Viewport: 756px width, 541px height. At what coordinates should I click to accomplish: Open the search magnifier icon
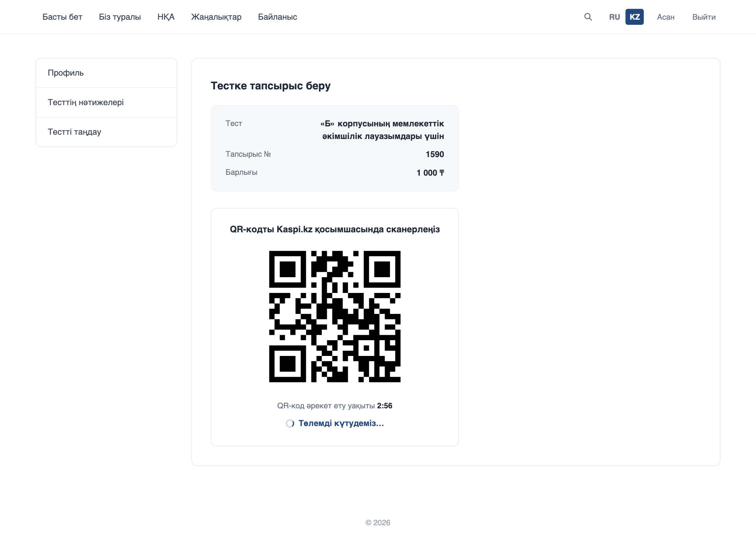(588, 17)
